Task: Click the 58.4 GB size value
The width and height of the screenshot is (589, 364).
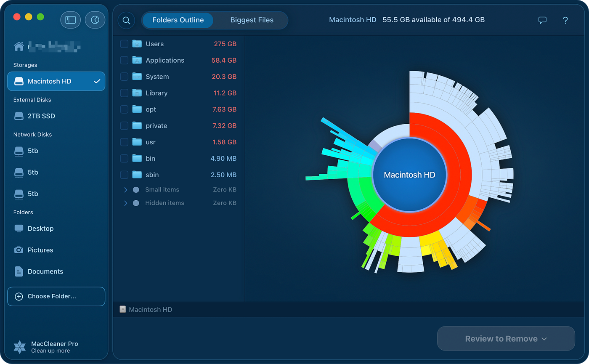Action: (224, 60)
